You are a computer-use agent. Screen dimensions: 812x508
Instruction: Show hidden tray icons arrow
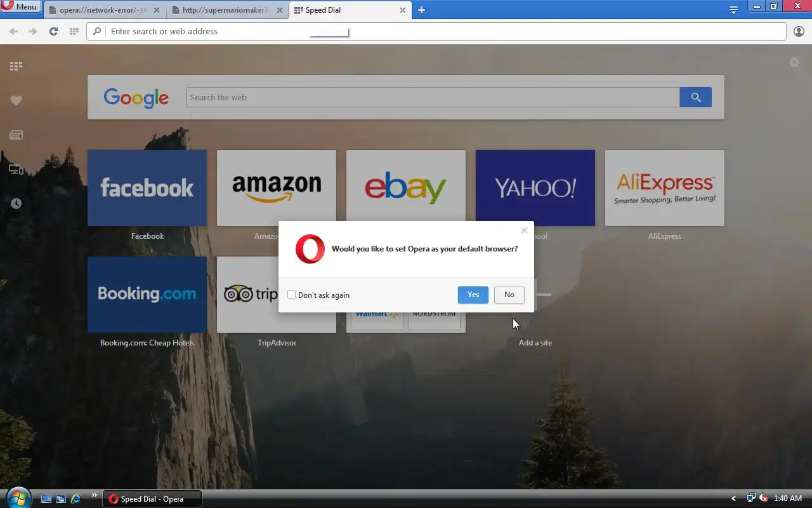click(x=734, y=499)
